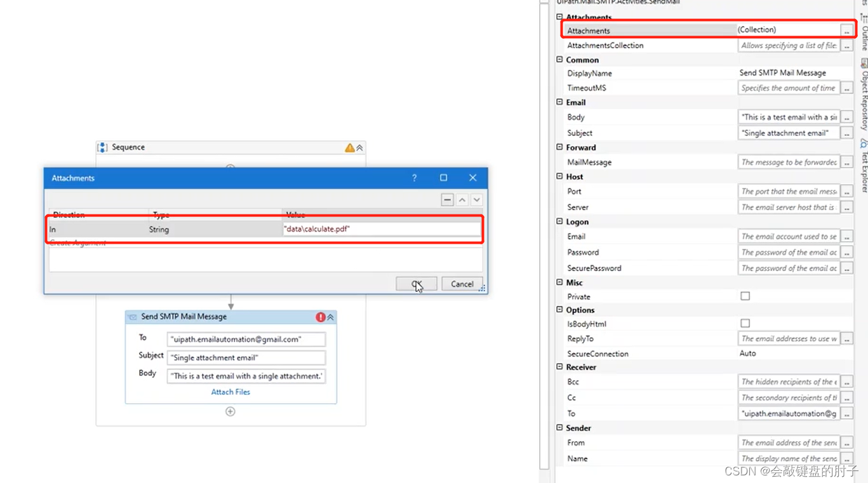Open the ellipsis editor for TimeoutMS
868x483 pixels.
846,88
